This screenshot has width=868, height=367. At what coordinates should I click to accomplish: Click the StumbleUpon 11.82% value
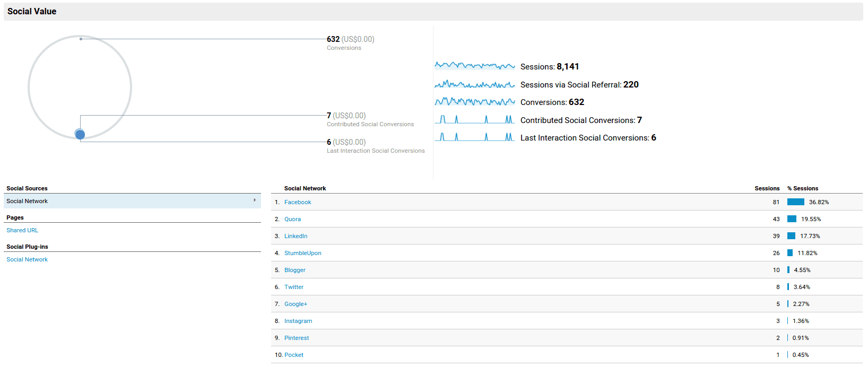click(x=808, y=253)
